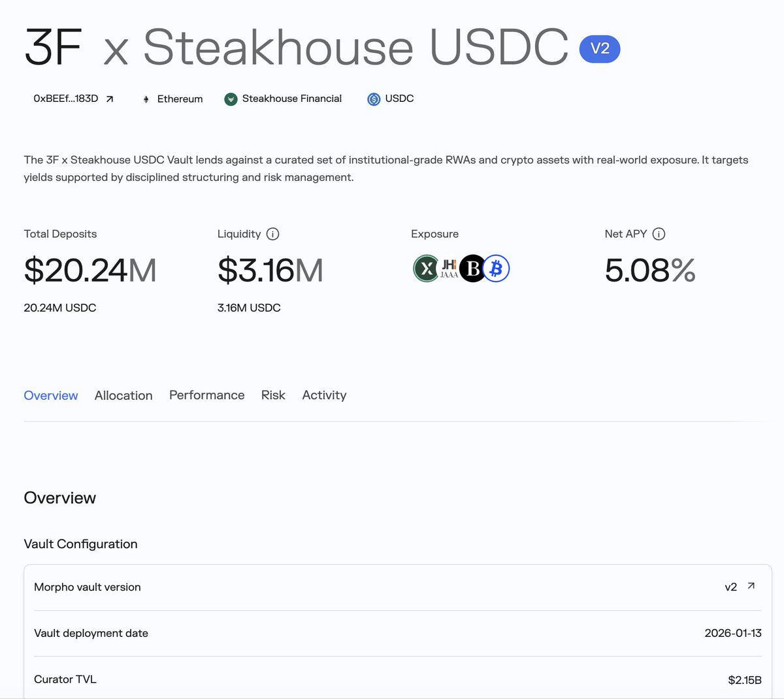The width and height of the screenshot is (784, 699).
Task: Open Morpho vault version v2 external link arrow
Action: pyautogui.click(x=751, y=586)
